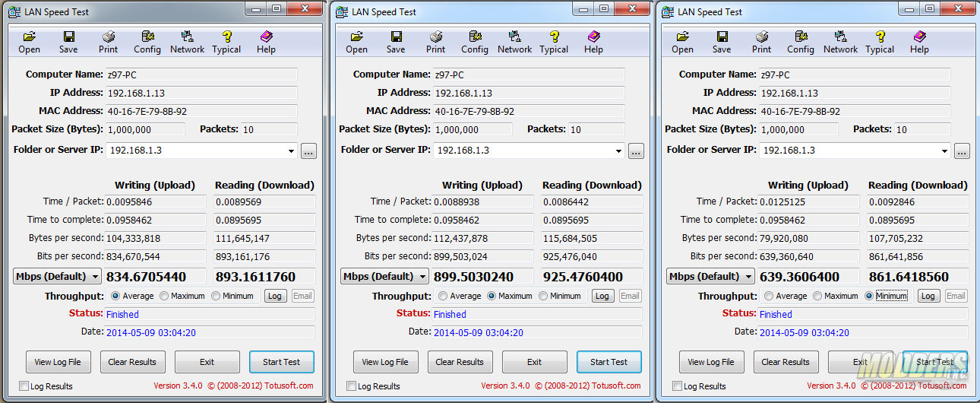This screenshot has width=980, height=403.
Task: Click Packet Size field in middle window
Action: click(x=472, y=129)
